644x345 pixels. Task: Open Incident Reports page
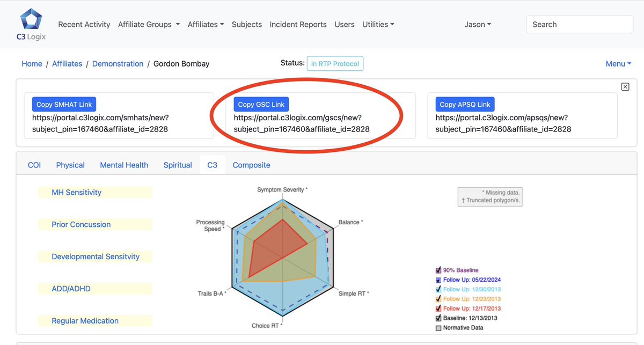pos(298,24)
